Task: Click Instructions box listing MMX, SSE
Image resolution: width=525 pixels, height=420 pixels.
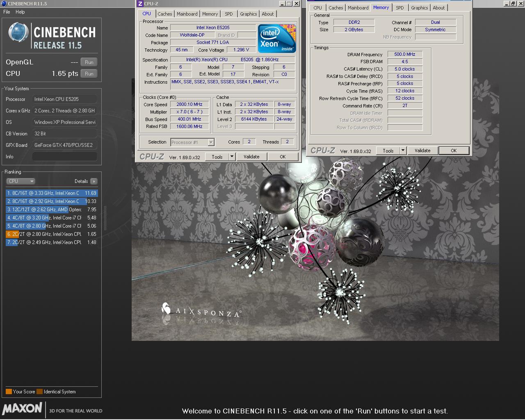Action: (233, 84)
